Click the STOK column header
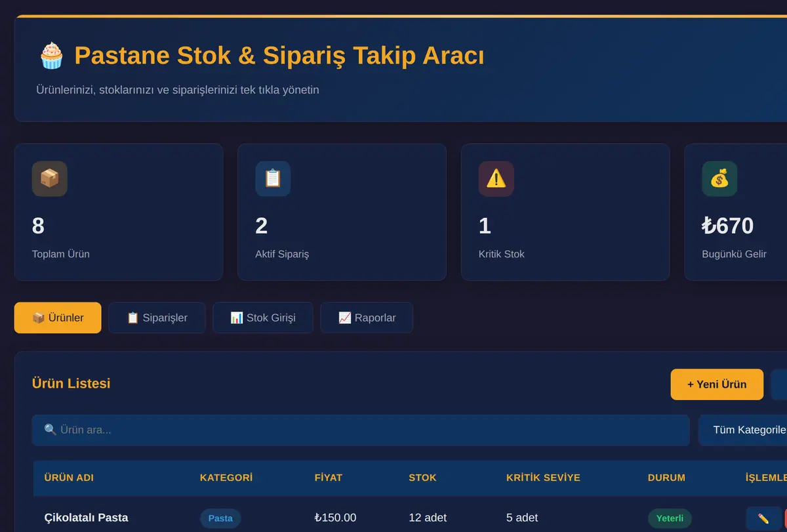This screenshot has width=787, height=532. [422, 478]
